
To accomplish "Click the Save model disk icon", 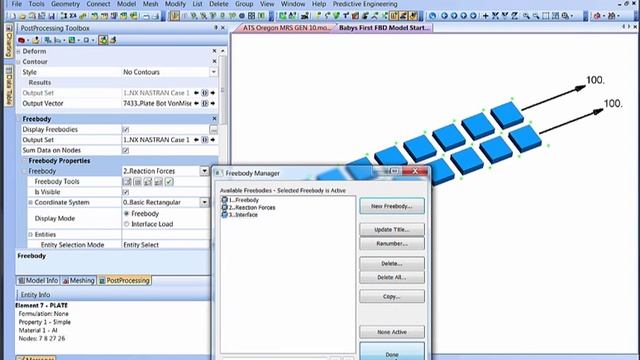I will (x=51, y=16).
